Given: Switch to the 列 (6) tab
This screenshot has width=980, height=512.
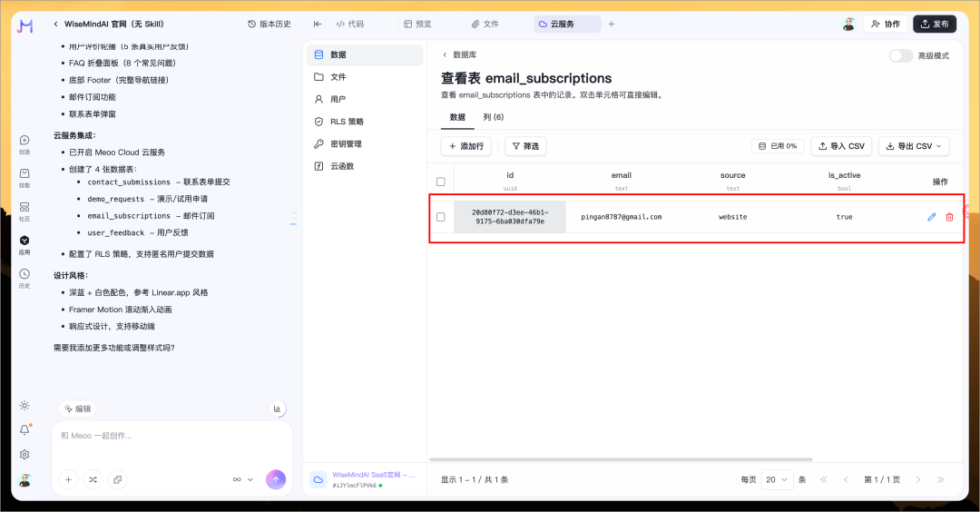Looking at the screenshot, I should (493, 117).
